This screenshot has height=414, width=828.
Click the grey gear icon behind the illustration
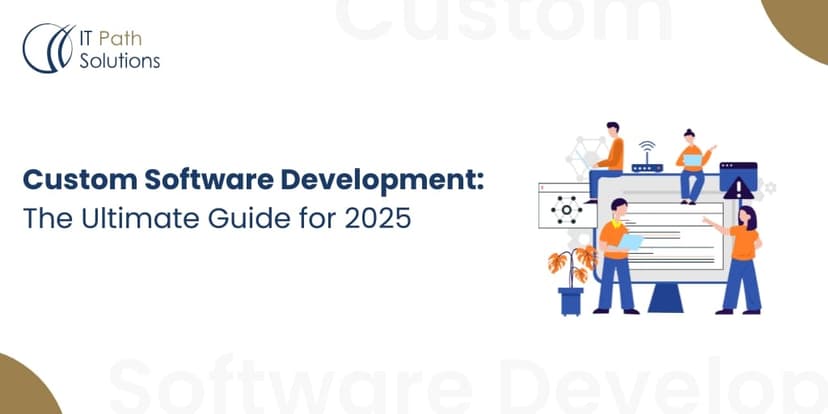coord(769,187)
